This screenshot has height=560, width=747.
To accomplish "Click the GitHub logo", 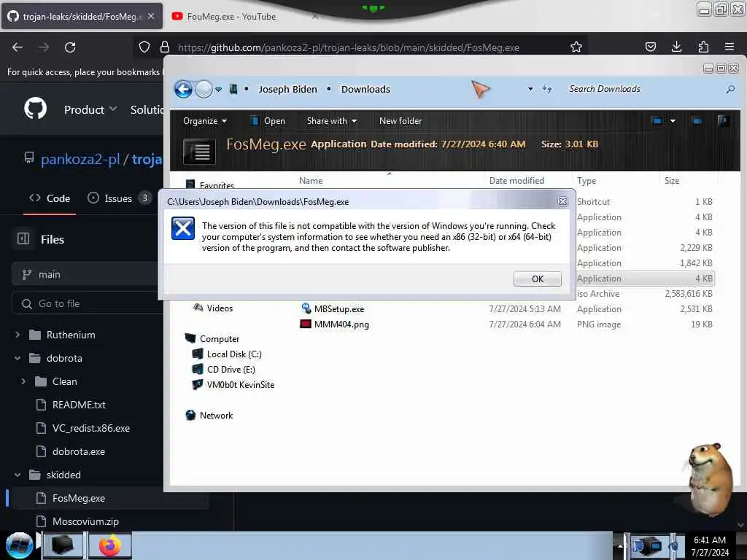I will coord(35,109).
